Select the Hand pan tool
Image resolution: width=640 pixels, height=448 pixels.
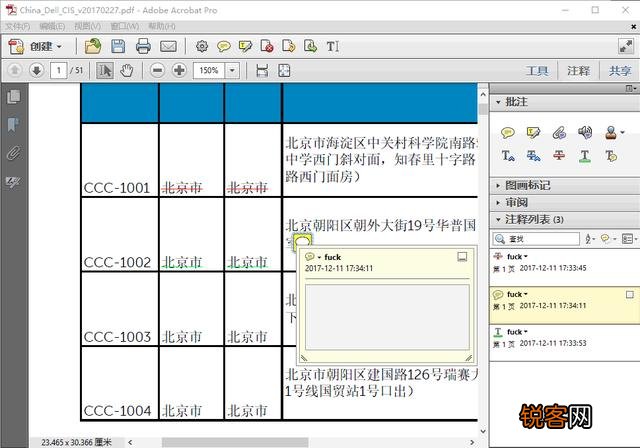click(x=127, y=70)
